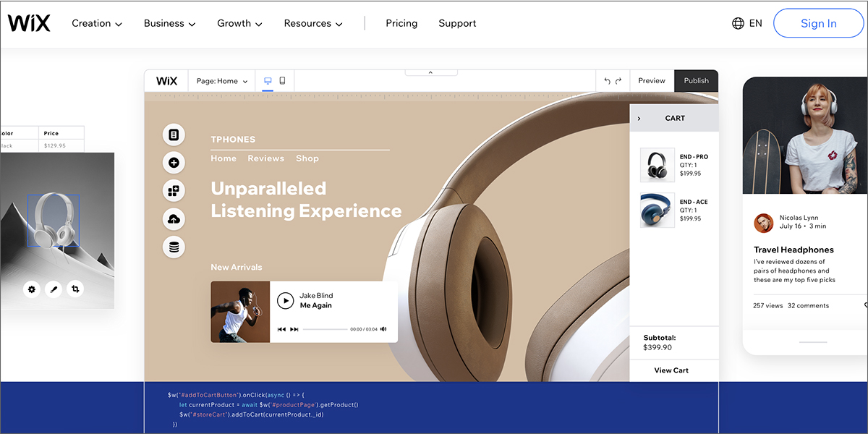
Task: Click the Wix logo inside the editor toolbar
Action: [166, 81]
